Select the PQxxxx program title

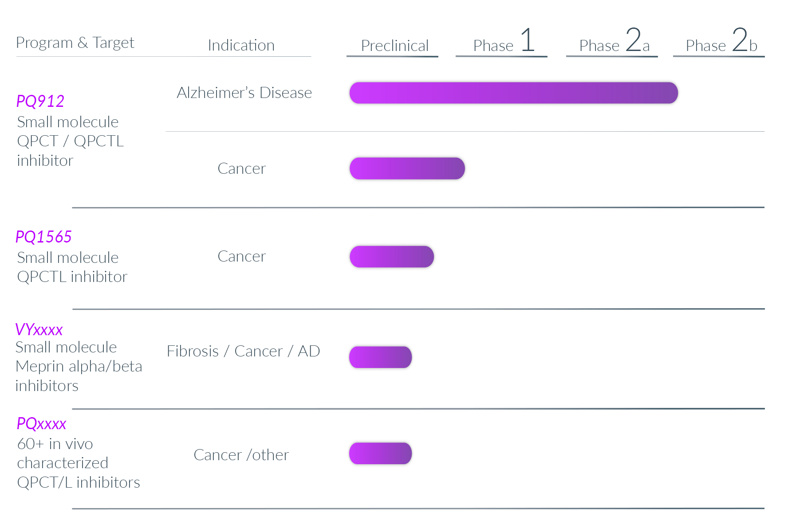coord(41,423)
